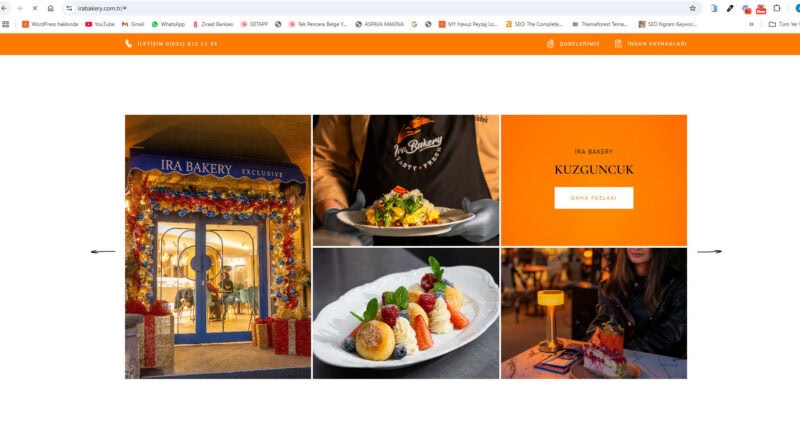Bookmark this page with the star icon
Image resolution: width=800 pixels, height=424 pixels.
(x=692, y=8)
